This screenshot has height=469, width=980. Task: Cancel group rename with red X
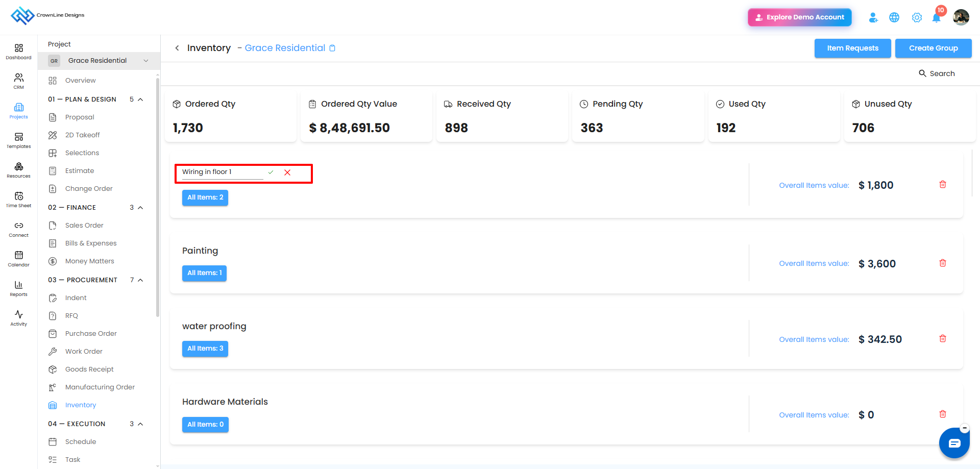[x=287, y=172]
